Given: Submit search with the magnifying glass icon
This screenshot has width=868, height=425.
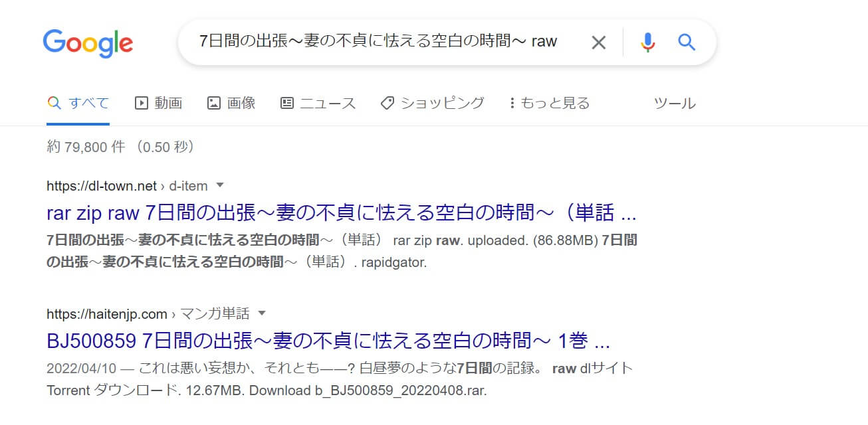Looking at the screenshot, I should [687, 42].
